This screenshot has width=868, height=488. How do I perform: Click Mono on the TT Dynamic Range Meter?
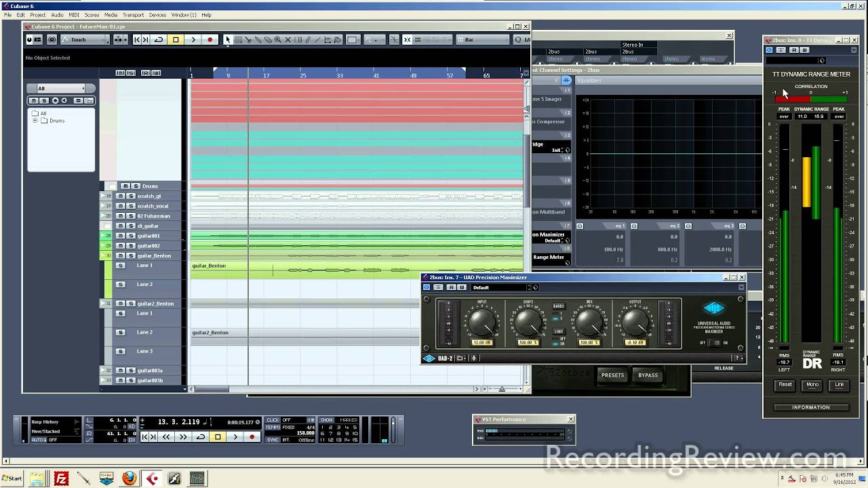pos(812,385)
